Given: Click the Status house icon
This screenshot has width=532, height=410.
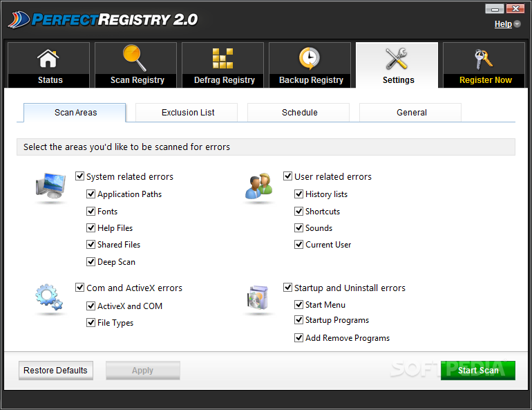Looking at the screenshot, I should [x=48, y=58].
